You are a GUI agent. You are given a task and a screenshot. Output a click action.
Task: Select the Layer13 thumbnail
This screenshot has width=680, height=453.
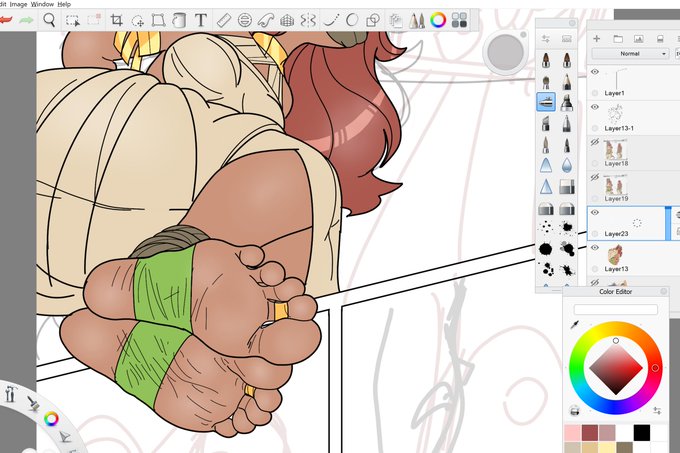[615, 255]
